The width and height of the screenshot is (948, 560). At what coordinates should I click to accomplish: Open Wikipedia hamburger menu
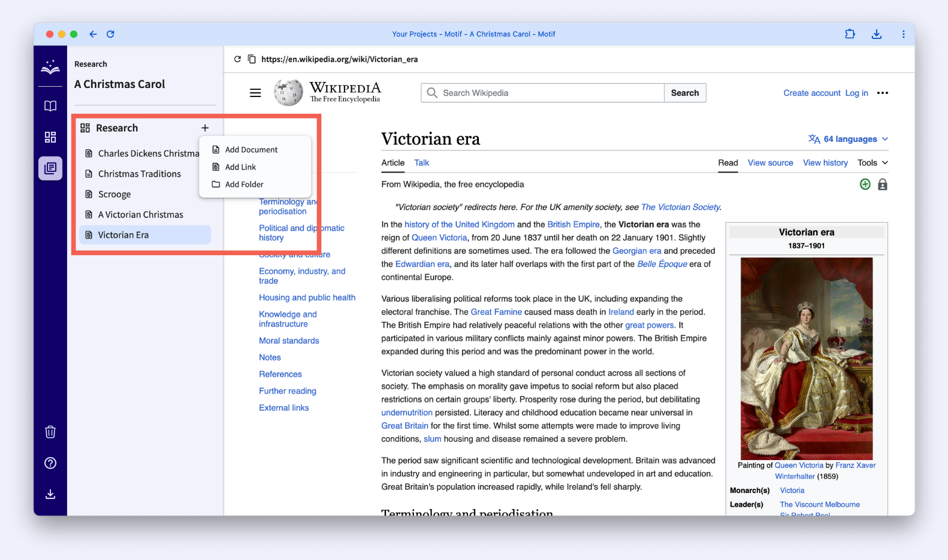(255, 93)
